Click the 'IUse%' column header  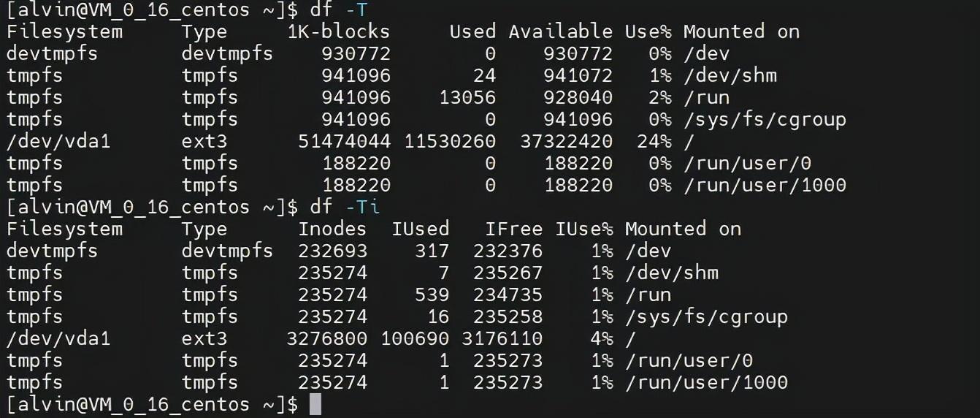[584, 229]
